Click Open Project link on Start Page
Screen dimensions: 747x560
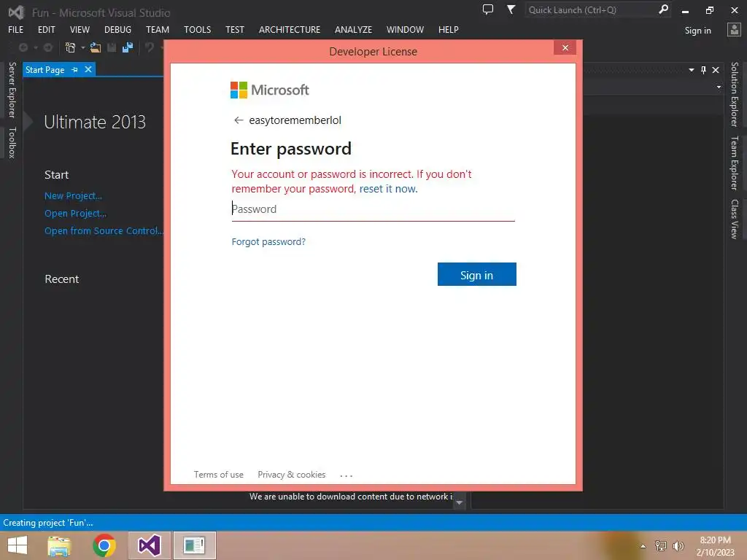(x=75, y=214)
